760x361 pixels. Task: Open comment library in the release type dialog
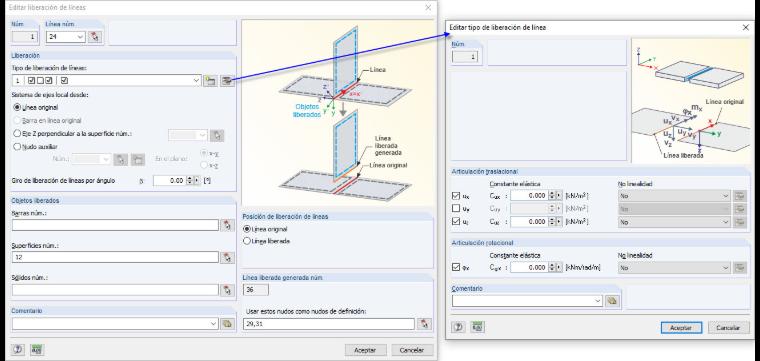pos(612,301)
